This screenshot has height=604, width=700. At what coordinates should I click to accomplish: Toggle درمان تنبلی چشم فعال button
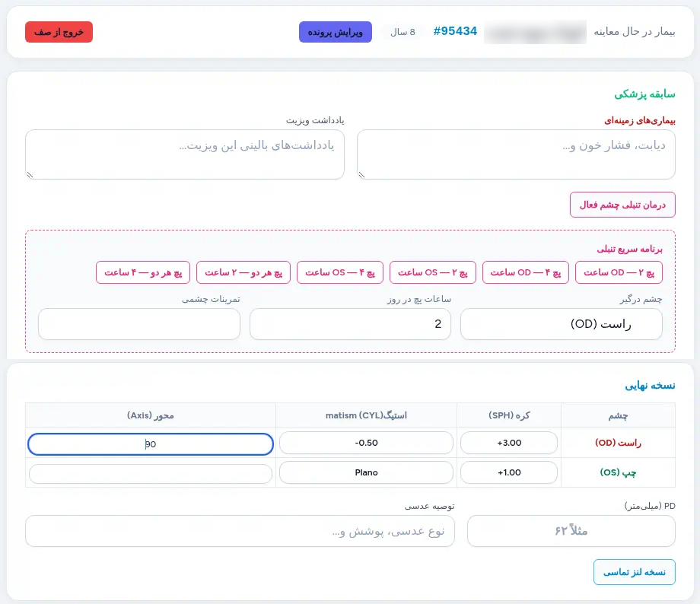622,205
